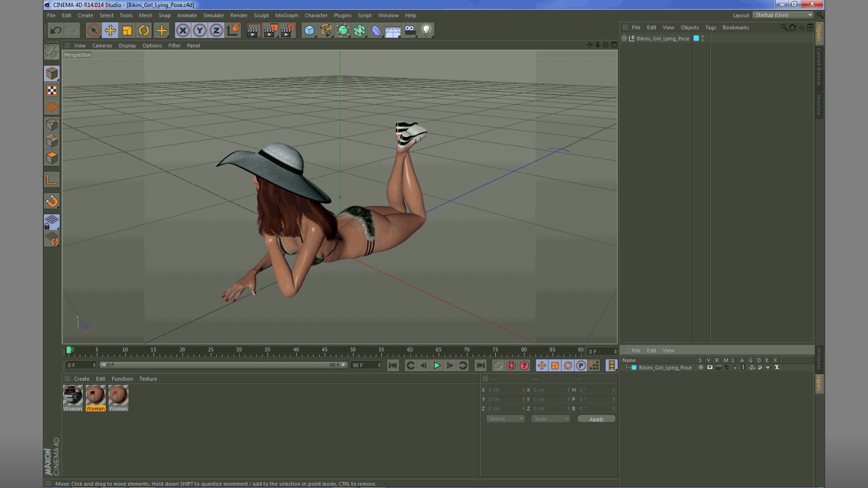
Task: Open the Layout Startup dropdown
Action: [x=783, y=15]
